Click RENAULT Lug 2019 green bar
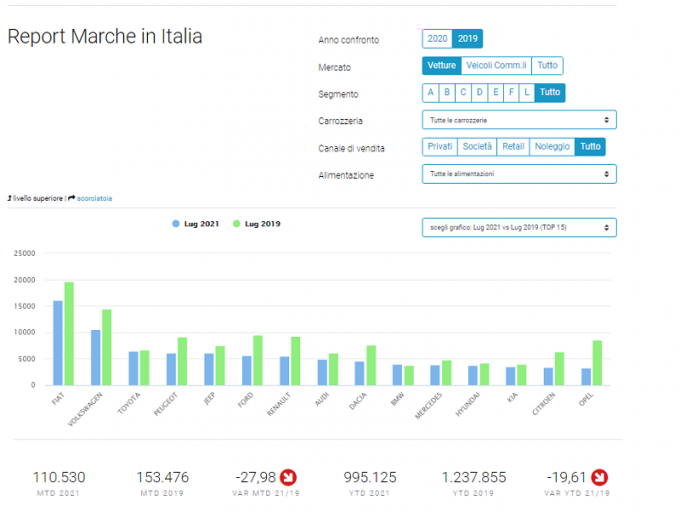 coord(295,361)
